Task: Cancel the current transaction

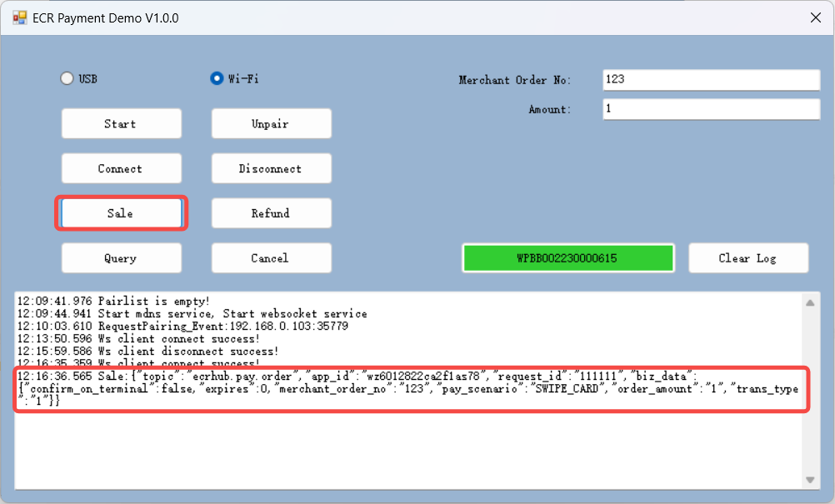Action: 271,258
